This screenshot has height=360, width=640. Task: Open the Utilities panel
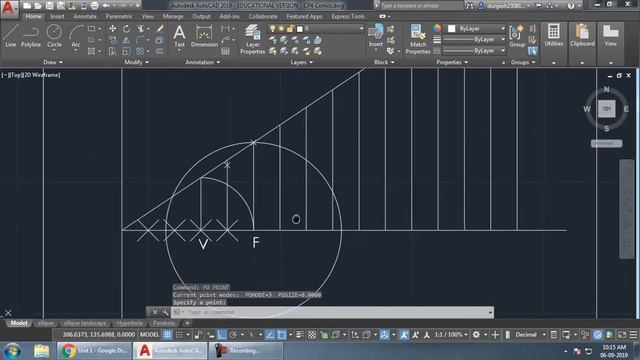click(x=553, y=35)
